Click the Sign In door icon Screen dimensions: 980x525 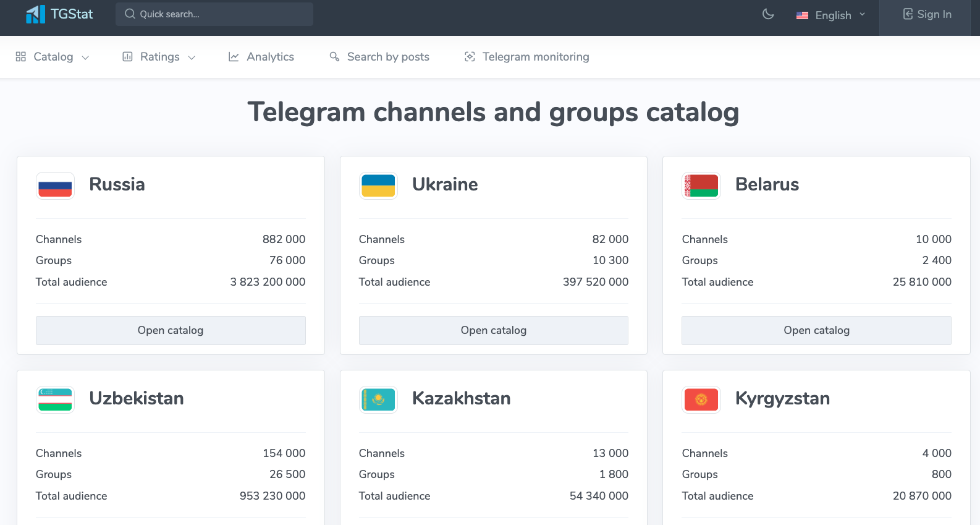908,14
